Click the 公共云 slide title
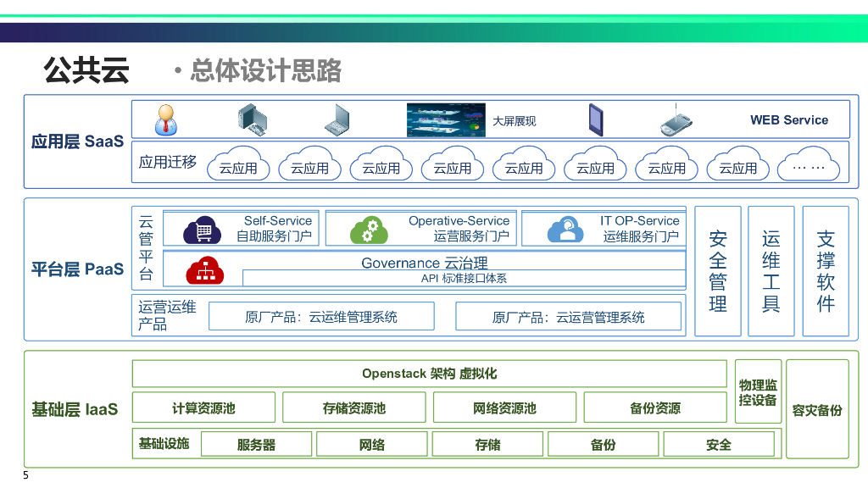The image size is (868, 488). [x=86, y=71]
